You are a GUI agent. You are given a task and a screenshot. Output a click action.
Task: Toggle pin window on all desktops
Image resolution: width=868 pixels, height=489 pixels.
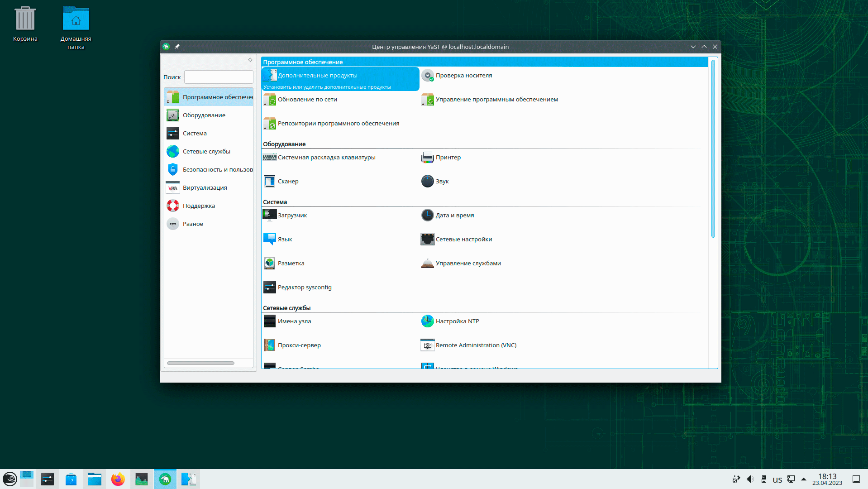point(177,47)
